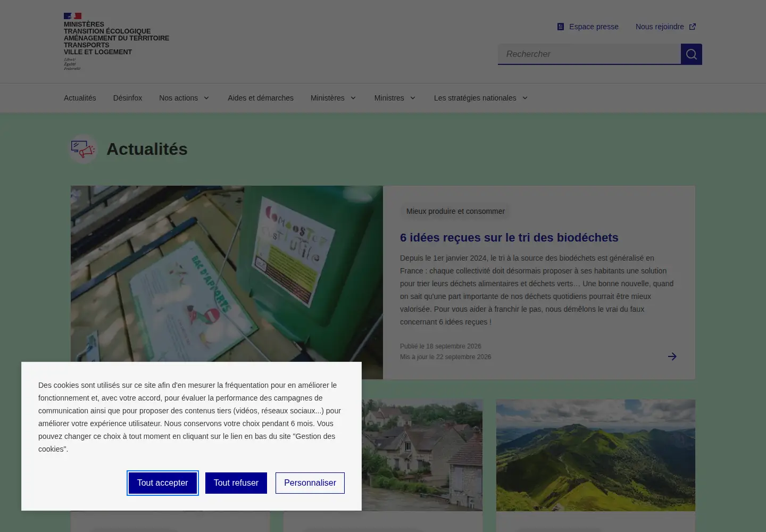The height and width of the screenshot is (532, 766).
Task: Click the French Republic Marianne flag logo
Action: 72,16
